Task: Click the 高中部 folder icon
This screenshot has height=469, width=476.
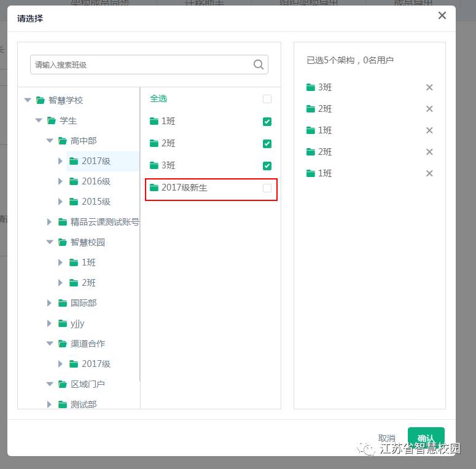Action: (63, 141)
